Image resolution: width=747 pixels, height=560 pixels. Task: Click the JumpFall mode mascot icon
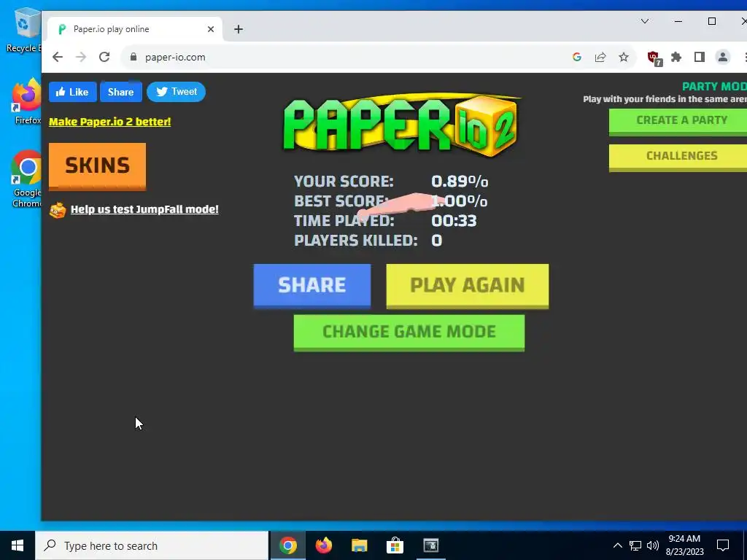(x=58, y=210)
